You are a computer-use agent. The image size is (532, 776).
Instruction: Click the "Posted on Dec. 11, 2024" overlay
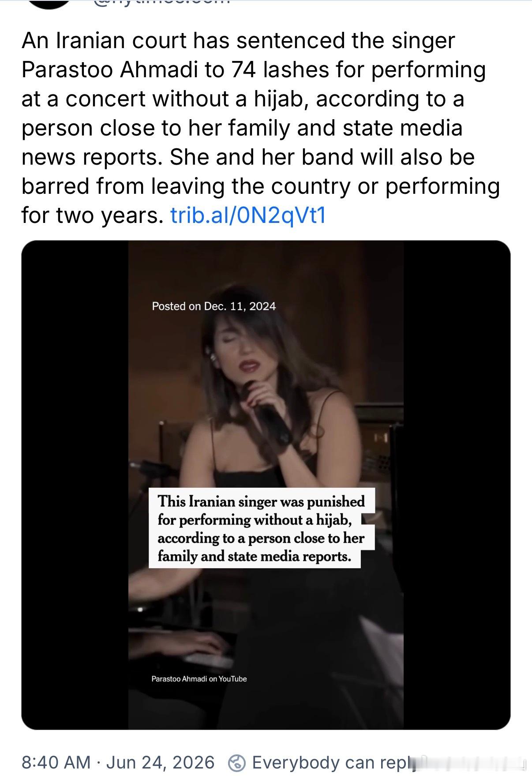pos(214,306)
